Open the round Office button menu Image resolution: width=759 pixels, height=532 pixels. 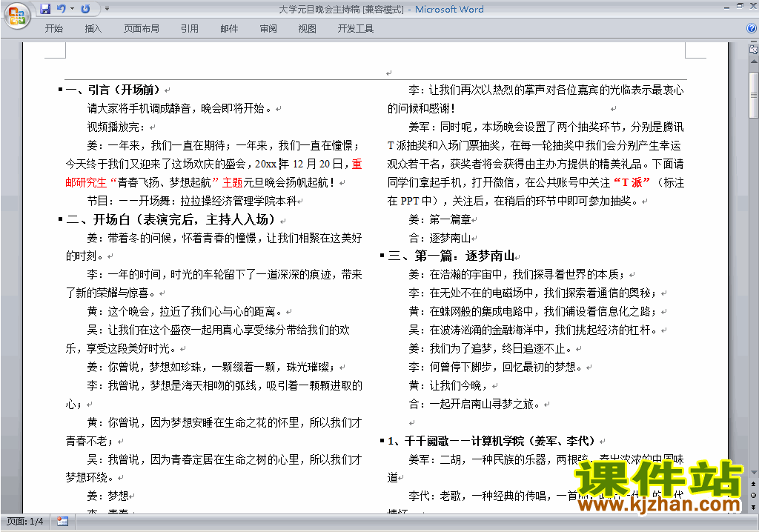[x=17, y=16]
